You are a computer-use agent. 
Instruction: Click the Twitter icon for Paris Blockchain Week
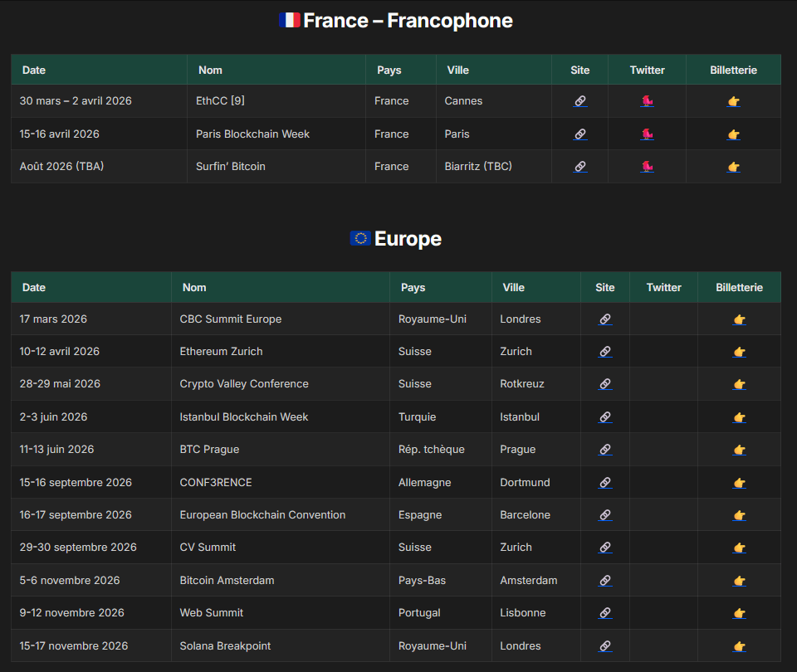pyautogui.click(x=647, y=134)
